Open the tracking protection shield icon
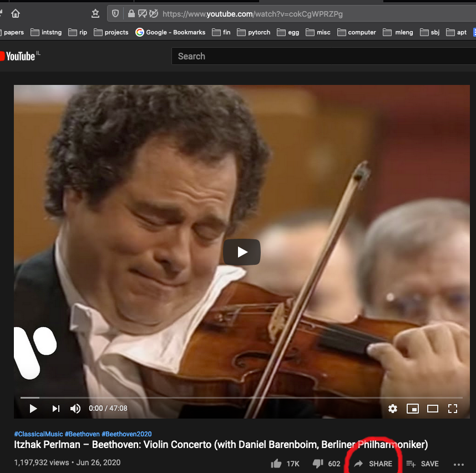 click(x=115, y=14)
